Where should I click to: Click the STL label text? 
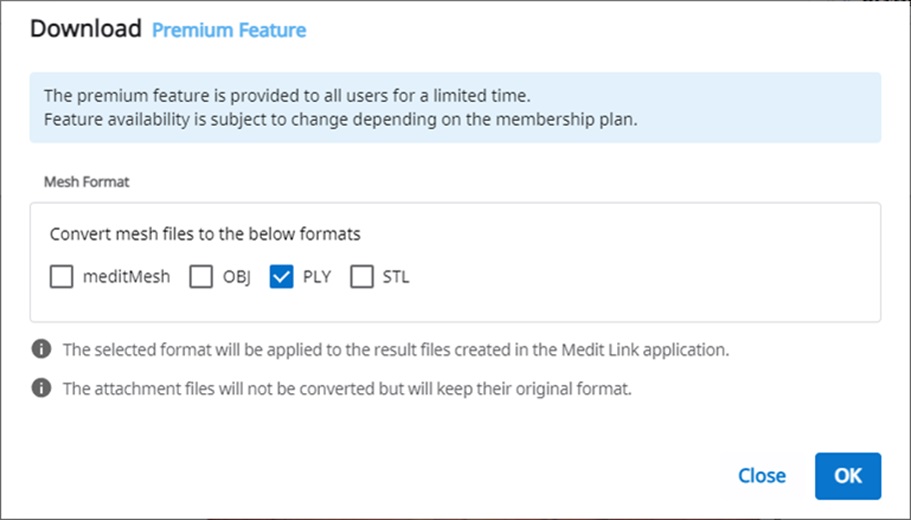396,277
